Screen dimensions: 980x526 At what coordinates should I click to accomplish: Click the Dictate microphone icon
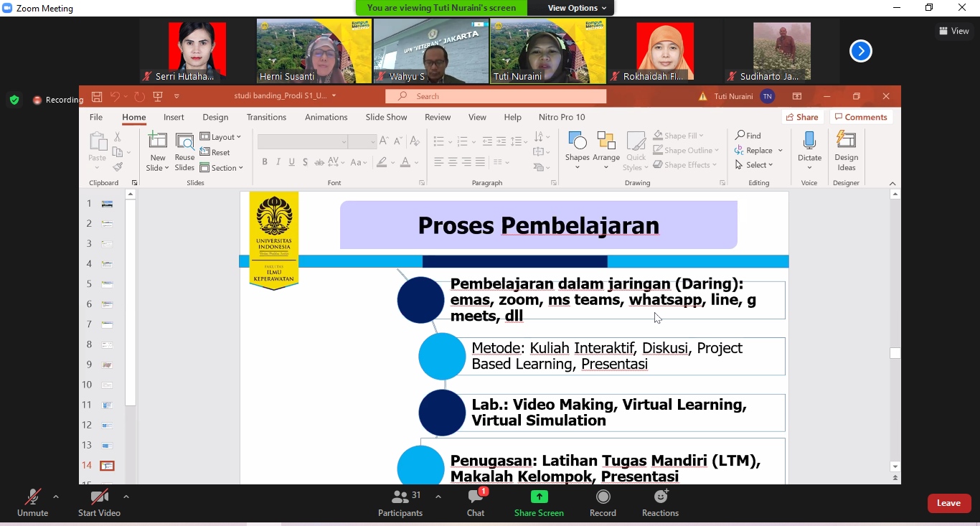[809, 141]
